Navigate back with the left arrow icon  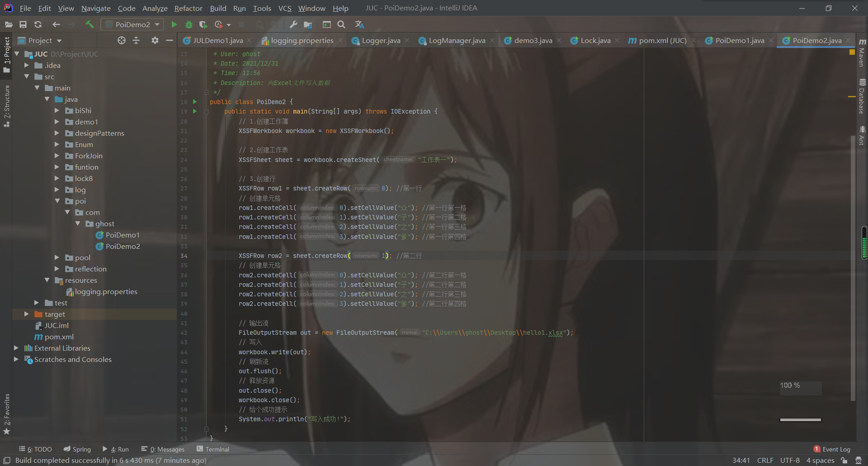pos(56,24)
